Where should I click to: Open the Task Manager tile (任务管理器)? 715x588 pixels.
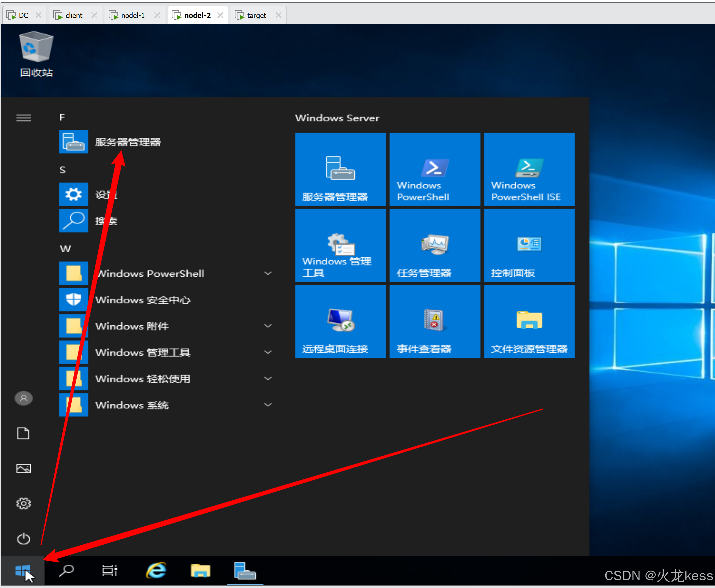pyautogui.click(x=435, y=246)
